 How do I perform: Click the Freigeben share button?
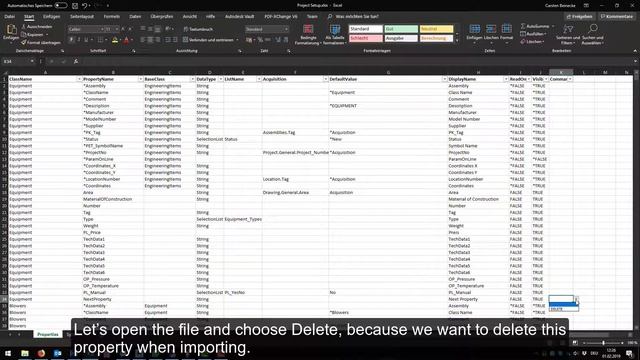[x=579, y=17]
